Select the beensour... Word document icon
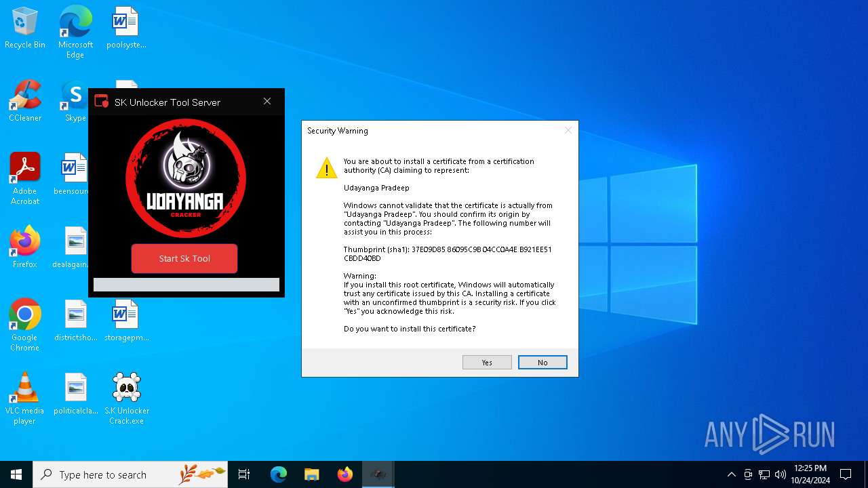The image size is (868, 488). pos(73,175)
